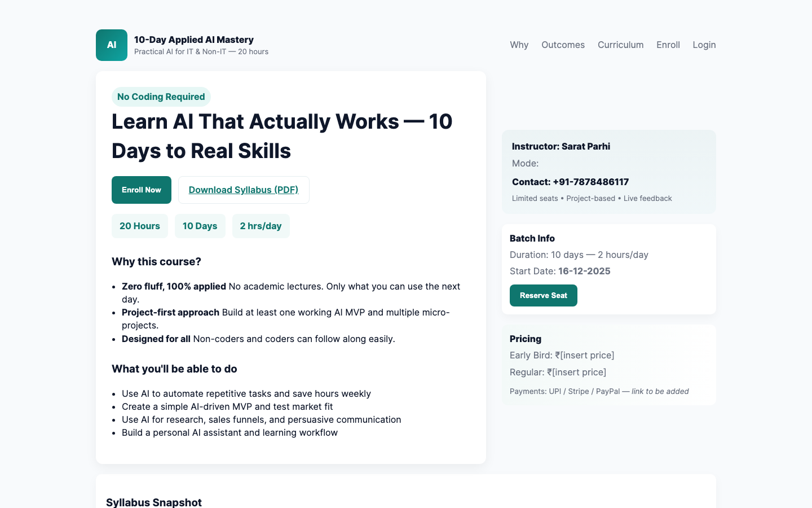
Task: Click the Pricing heading
Action: [526, 339]
